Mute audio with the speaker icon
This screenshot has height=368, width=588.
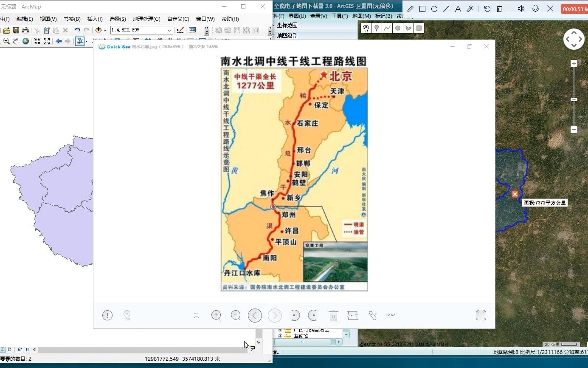point(521,8)
